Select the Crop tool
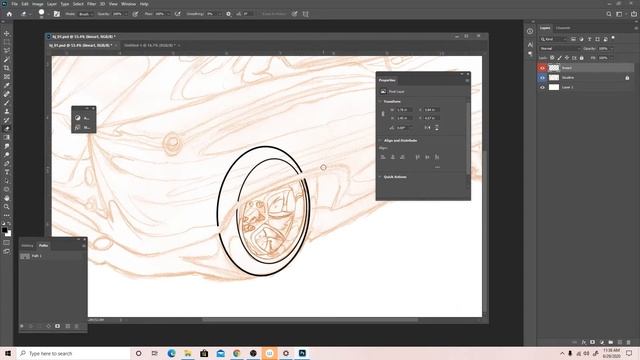640x360 pixels. coord(7,68)
